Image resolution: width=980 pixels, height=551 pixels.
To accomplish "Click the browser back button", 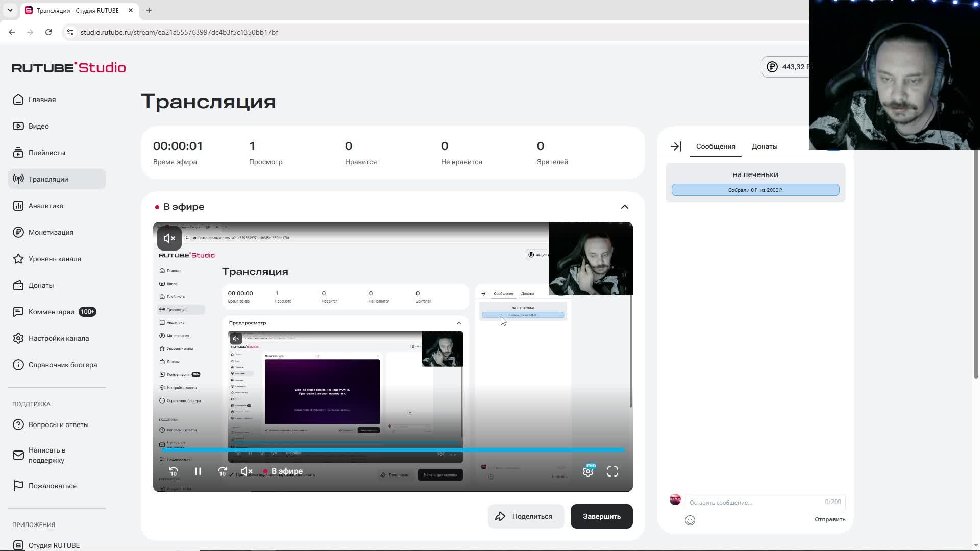I will 12,32.
